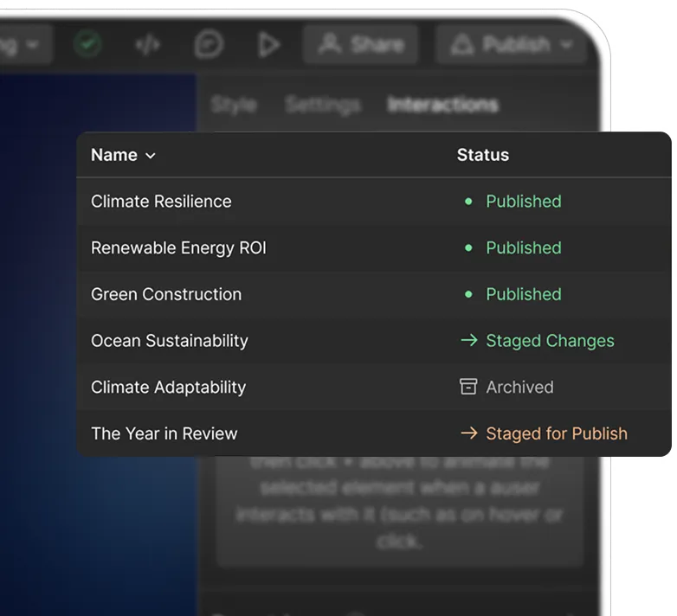Viewport: 677px width, 616px height.
Task: Click the green dot beside Green Construction
Action: pos(468,294)
